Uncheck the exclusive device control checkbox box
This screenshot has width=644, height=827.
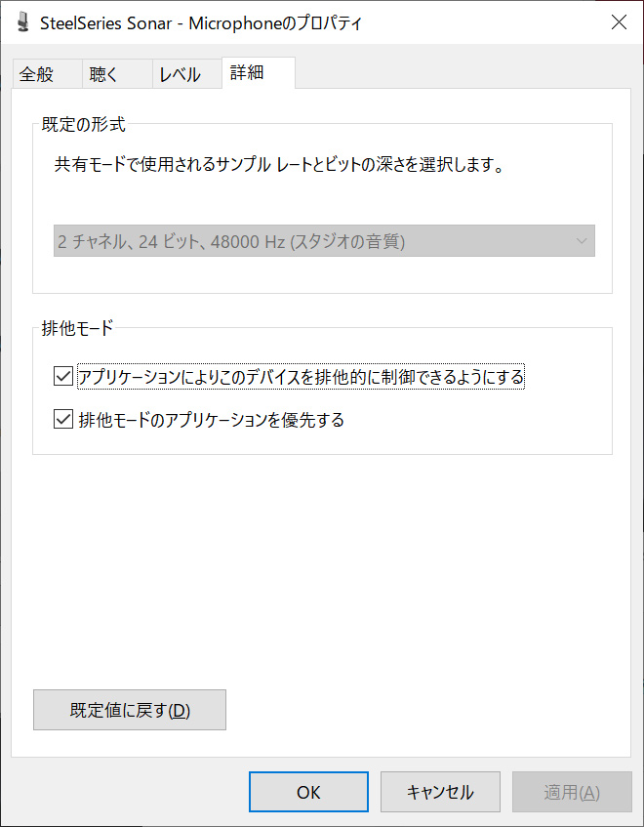tap(64, 376)
